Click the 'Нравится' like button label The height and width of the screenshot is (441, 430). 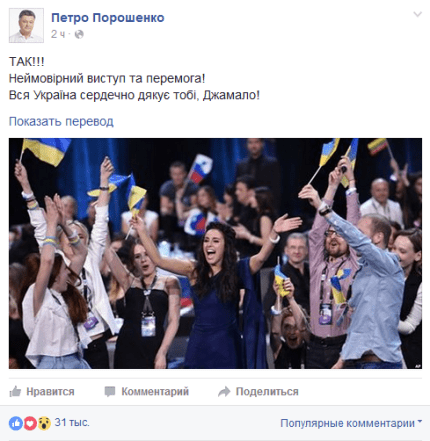[x=50, y=391]
